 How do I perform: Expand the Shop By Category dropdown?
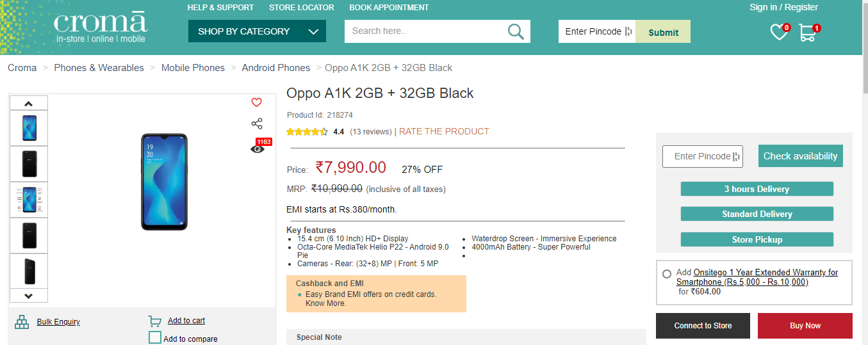point(257,31)
